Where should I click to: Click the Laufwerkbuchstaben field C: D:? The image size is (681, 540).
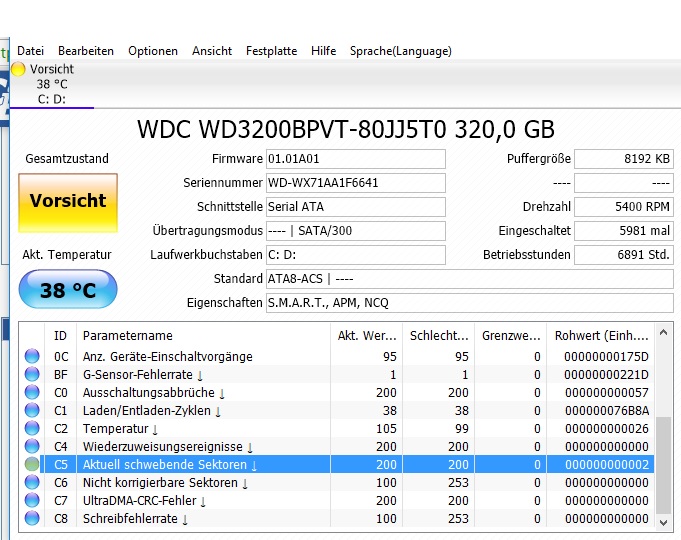click(x=356, y=255)
